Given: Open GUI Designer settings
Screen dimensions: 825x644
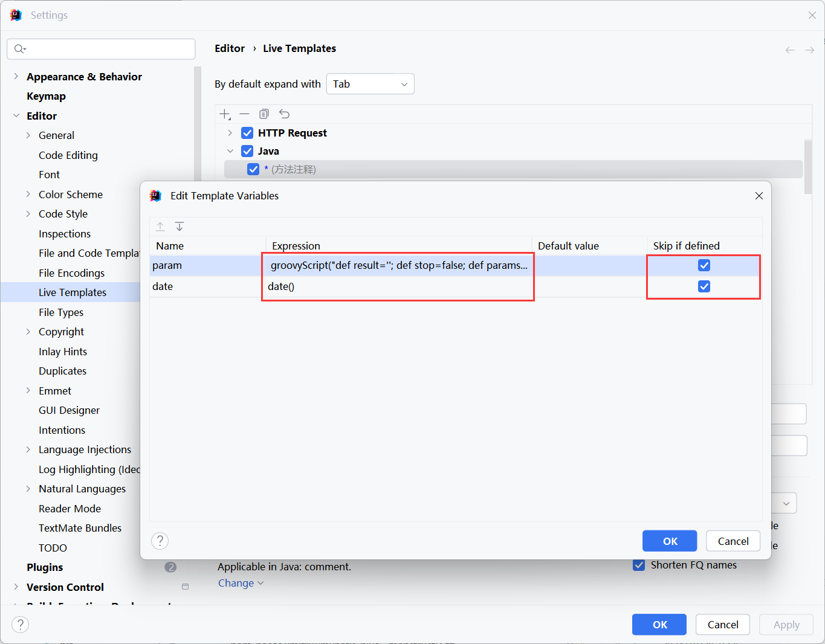Looking at the screenshot, I should tap(70, 410).
